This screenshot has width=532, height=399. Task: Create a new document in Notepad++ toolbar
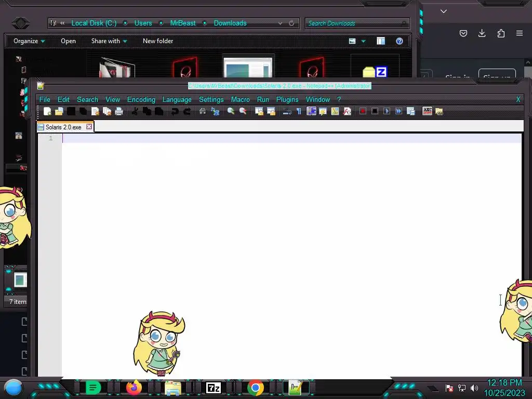47,111
